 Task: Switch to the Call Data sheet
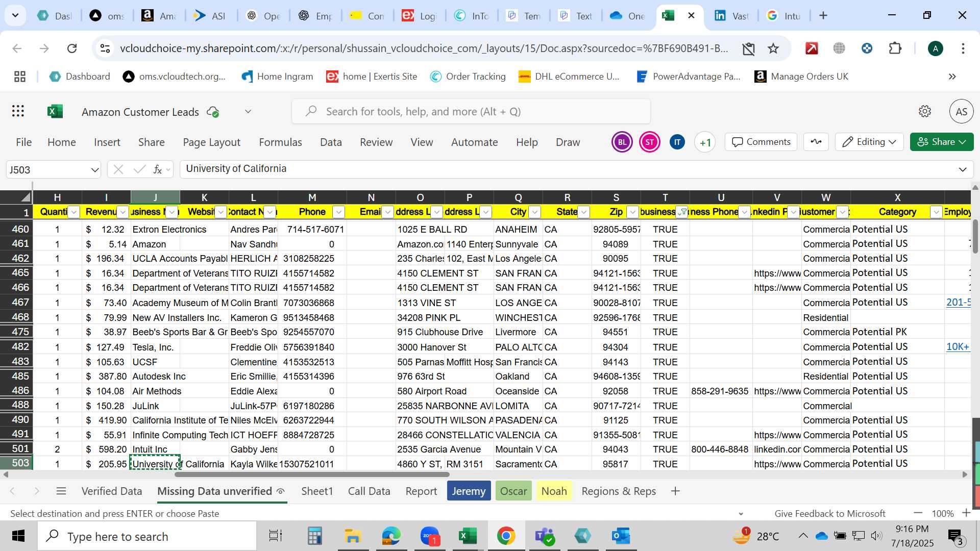pyautogui.click(x=369, y=491)
